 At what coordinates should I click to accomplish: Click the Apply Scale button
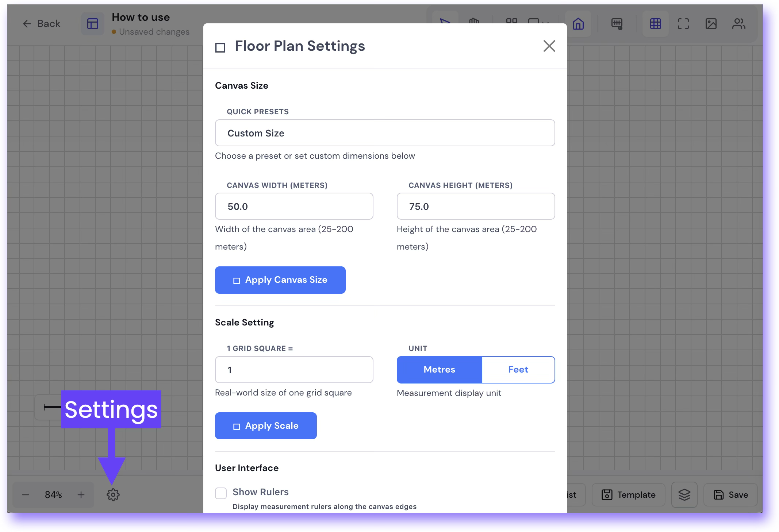(x=266, y=426)
